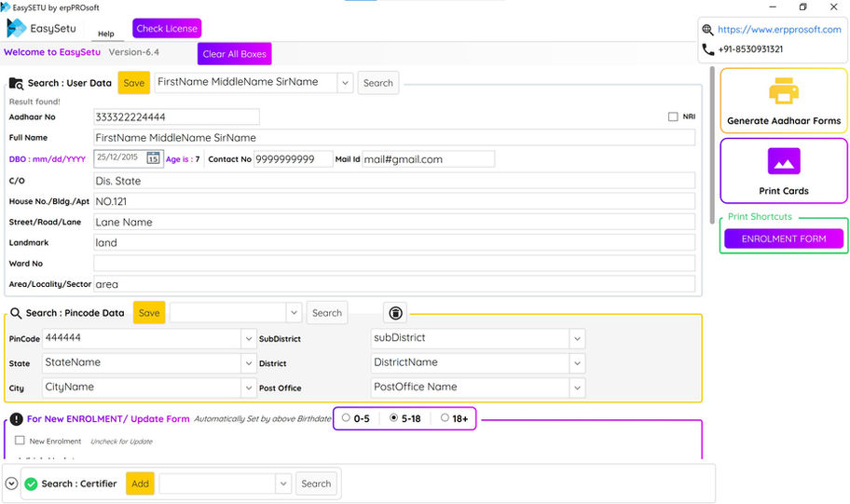The width and height of the screenshot is (850, 504).
Task: Click the Area/Locality/Sector field
Action: click(394, 284)
